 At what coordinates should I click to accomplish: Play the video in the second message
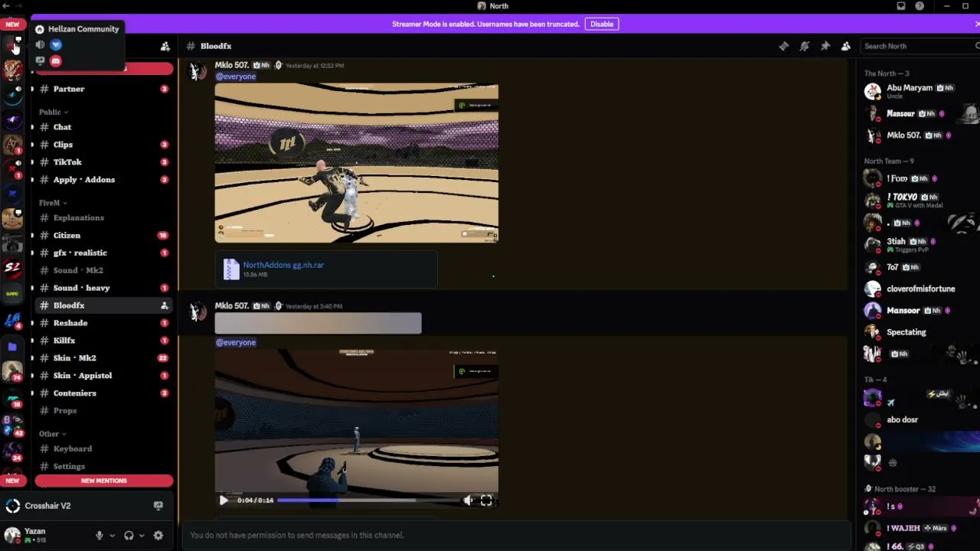tap(224, 500)
